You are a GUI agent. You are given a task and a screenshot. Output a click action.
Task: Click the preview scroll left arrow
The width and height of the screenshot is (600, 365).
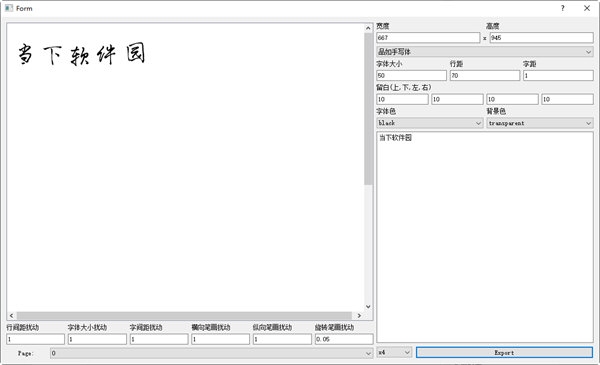click(11, 316)
